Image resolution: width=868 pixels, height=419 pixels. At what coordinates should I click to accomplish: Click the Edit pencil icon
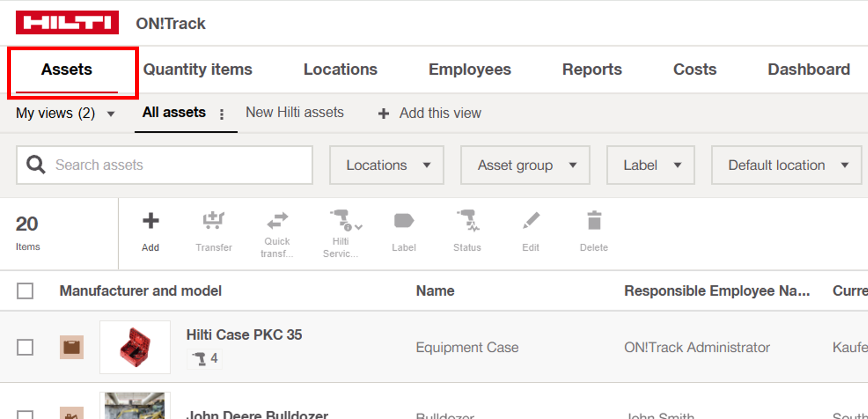(531, 221)
